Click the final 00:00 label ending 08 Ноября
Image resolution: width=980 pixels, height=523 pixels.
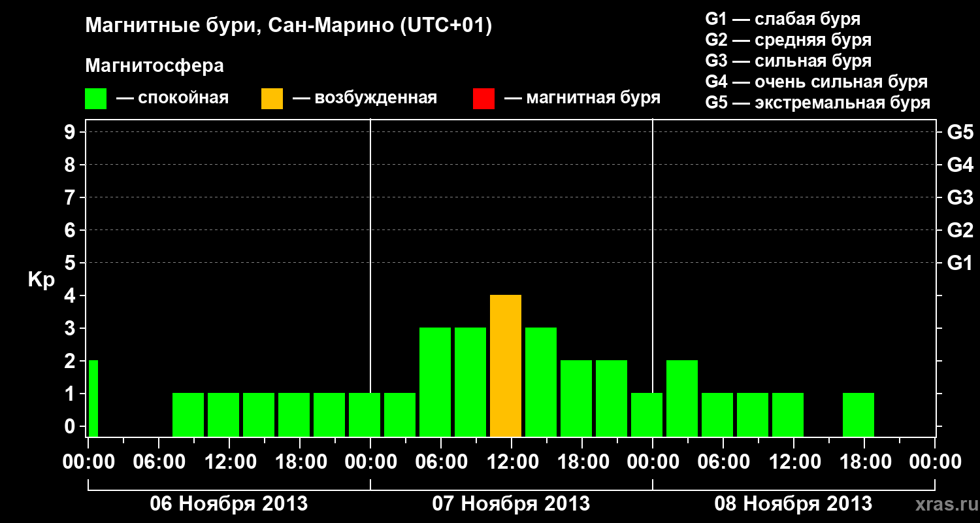pos(935,462)
